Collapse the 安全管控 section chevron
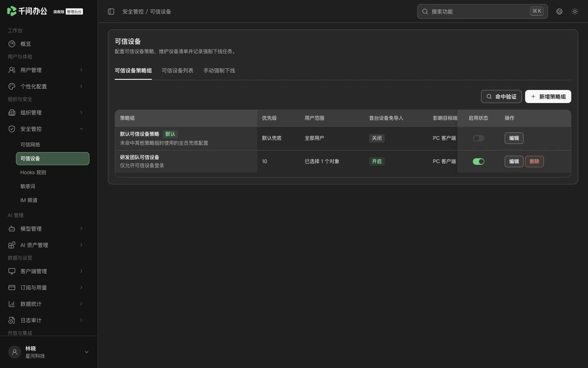588x368 pixels. coord(81,129)
